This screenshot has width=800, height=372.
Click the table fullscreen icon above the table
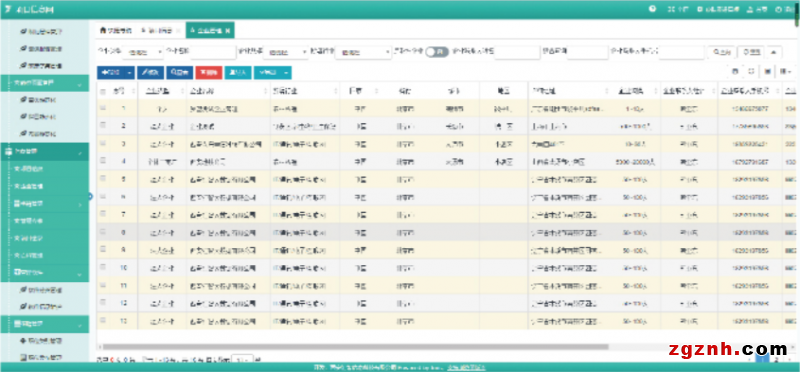pyautogui.click(x=751, y=72)
